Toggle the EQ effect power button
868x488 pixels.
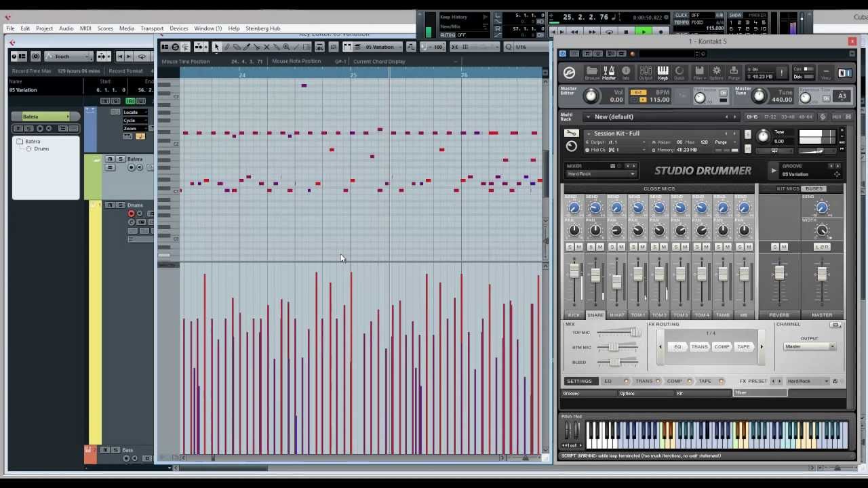click(626, 381)
